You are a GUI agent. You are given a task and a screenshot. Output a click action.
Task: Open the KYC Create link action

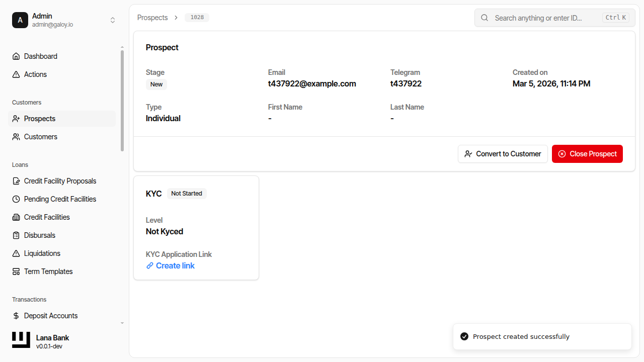point(175,265)
